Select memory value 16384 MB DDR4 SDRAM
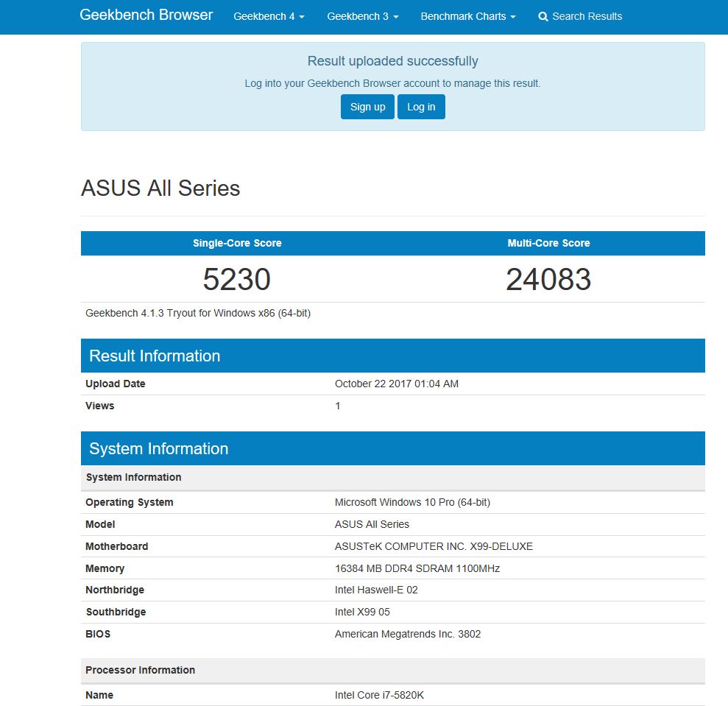Image resolution: width=728 pixels, height=706 pixels. coord(417,568)
